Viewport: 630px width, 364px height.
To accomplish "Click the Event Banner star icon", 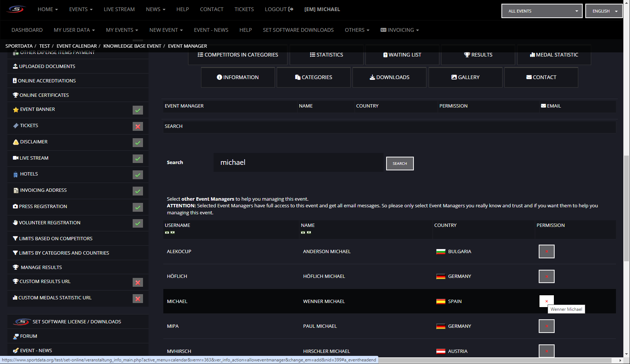I will click(x=16, y=110).
